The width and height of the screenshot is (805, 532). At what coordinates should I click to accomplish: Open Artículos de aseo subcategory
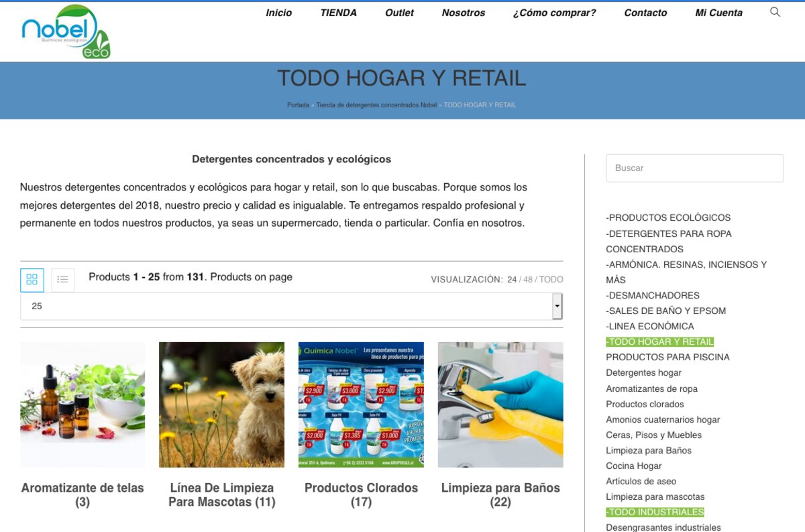[641, 481]
